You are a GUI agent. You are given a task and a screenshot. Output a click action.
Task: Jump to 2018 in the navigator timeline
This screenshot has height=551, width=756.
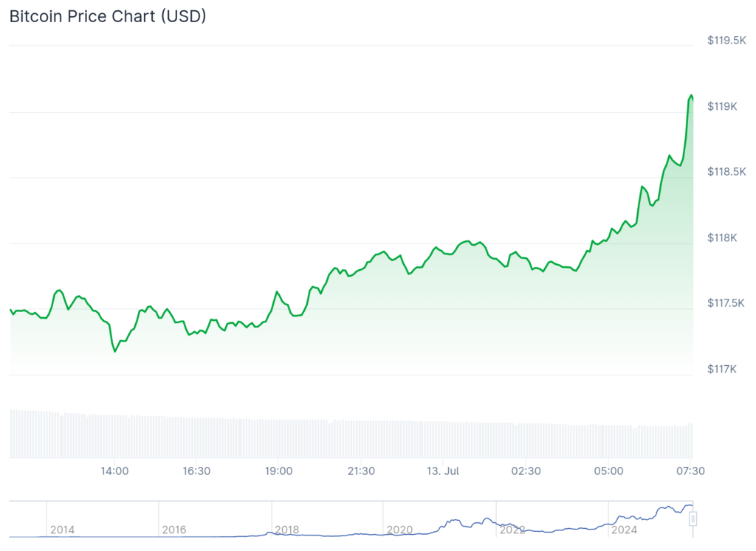[x=286, y=530]
